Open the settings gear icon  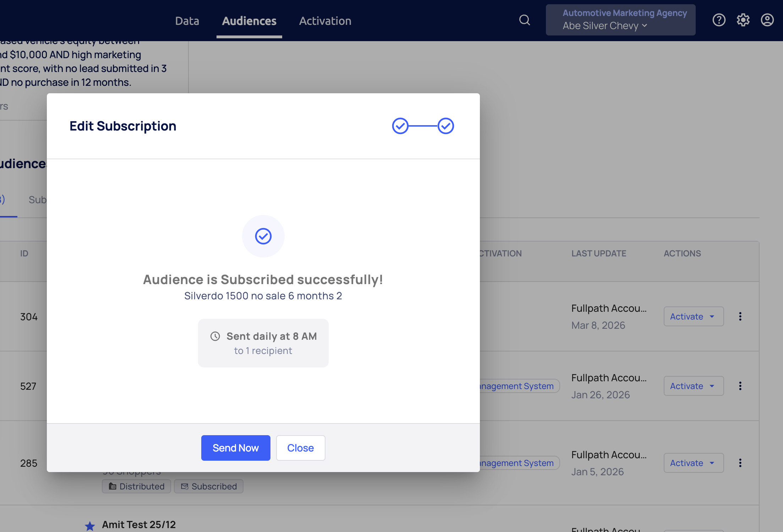click(x=743, y=20)
